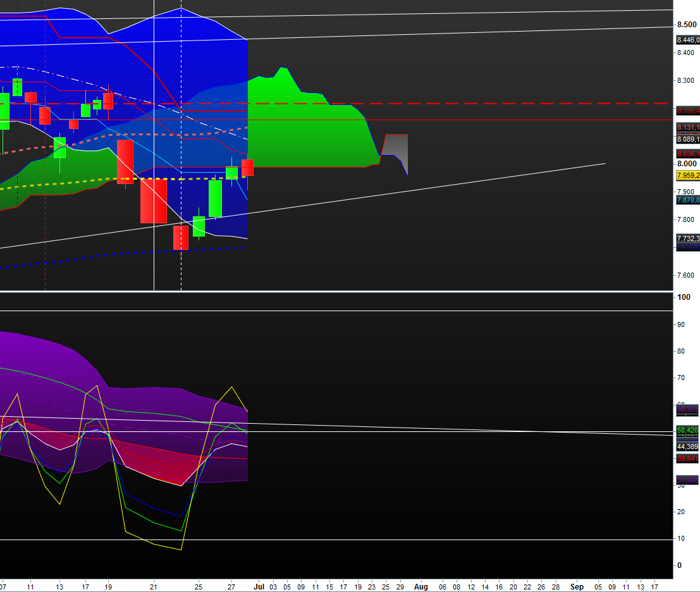Click the 21 date label on time axis
This screenshot has width=700, height=592.
tap(154, 587)
